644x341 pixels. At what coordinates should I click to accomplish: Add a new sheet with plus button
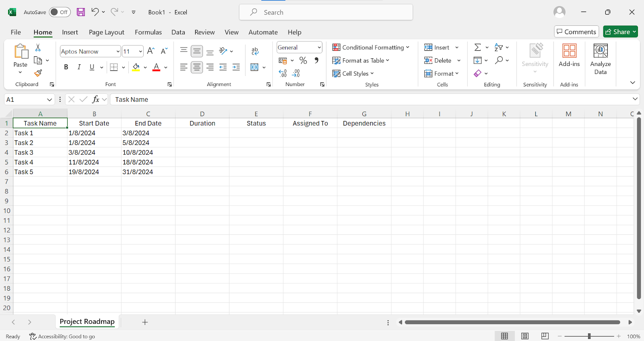coord(145,322)
